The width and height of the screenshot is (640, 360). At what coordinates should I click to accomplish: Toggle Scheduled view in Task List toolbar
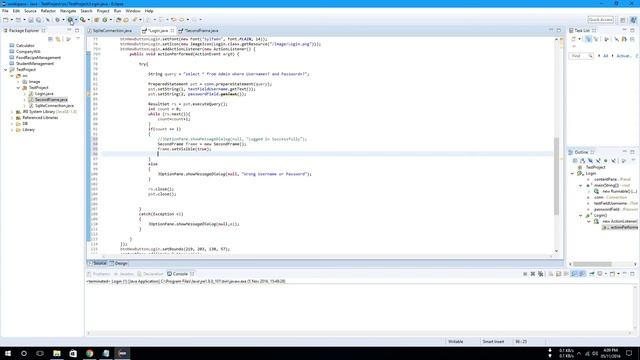pos(596,39)
